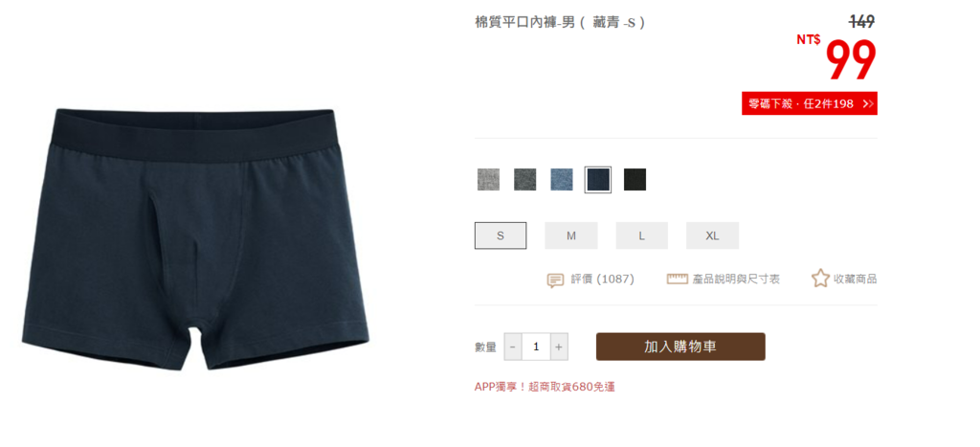Choose the blue denim color swatch
The width and height of the screenshot is (980, 447).
tap(561, 179)
